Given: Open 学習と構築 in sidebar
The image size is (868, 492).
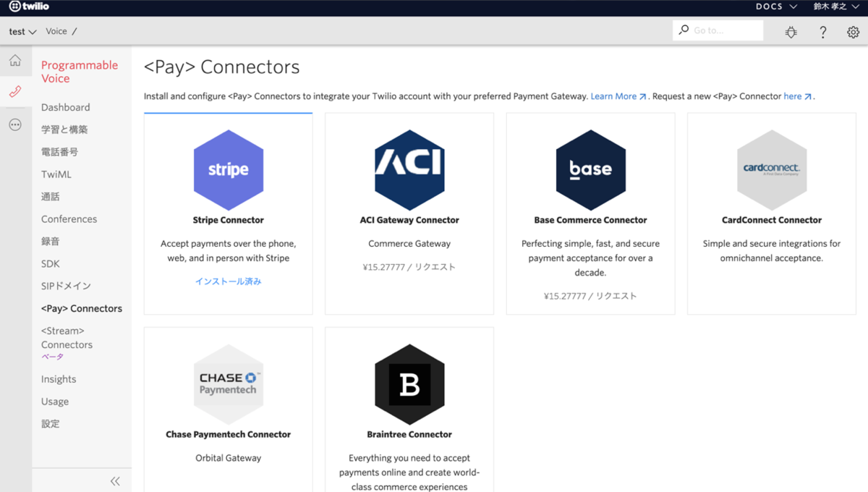Looking at the screenshot, I should pos(64,130).
